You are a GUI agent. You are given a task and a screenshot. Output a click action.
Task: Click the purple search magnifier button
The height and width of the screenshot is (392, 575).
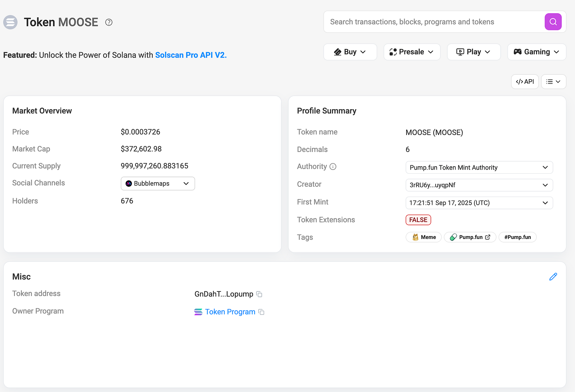click(553, 22)
